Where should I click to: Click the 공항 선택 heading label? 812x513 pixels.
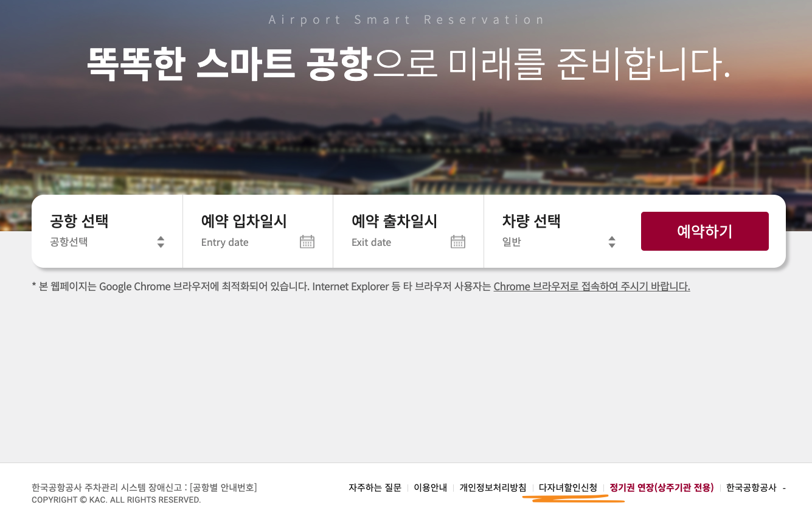79,221
